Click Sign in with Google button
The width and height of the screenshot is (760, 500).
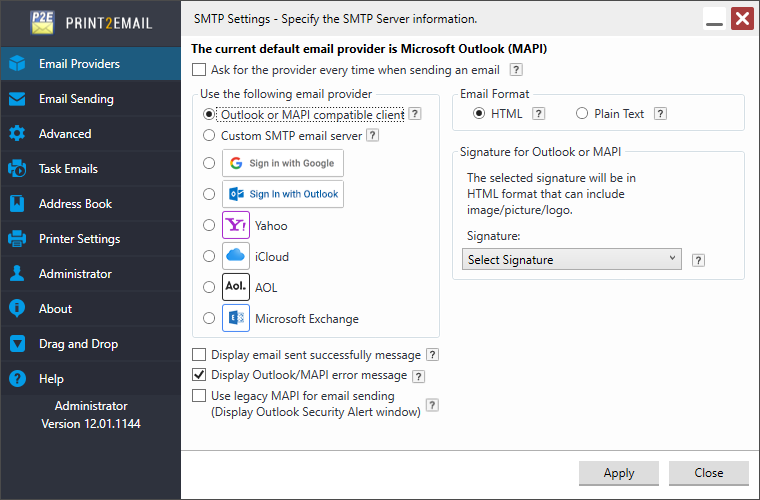283,163
